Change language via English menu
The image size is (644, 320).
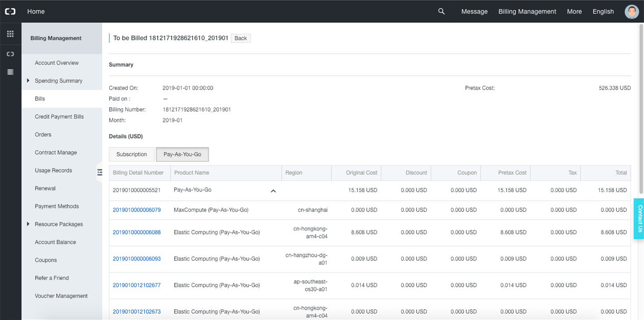(603, 12)
